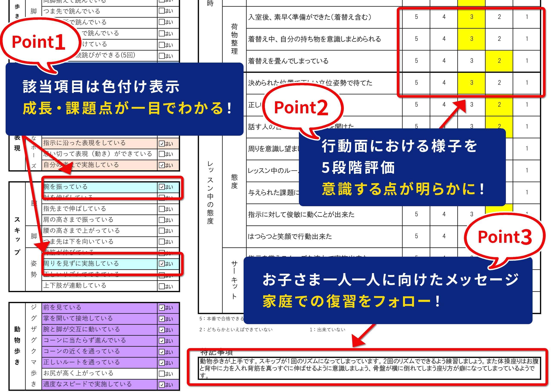Check the 指先まで伸ばしている box
This screenshot has width=553, height=392.
click(161, 209)
